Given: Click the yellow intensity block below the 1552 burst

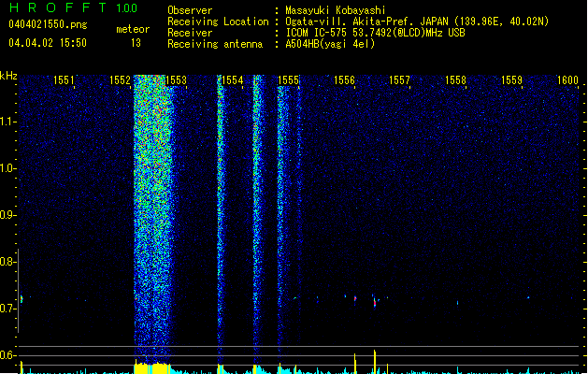Looking at the screenshot, I should pos(152,367).
